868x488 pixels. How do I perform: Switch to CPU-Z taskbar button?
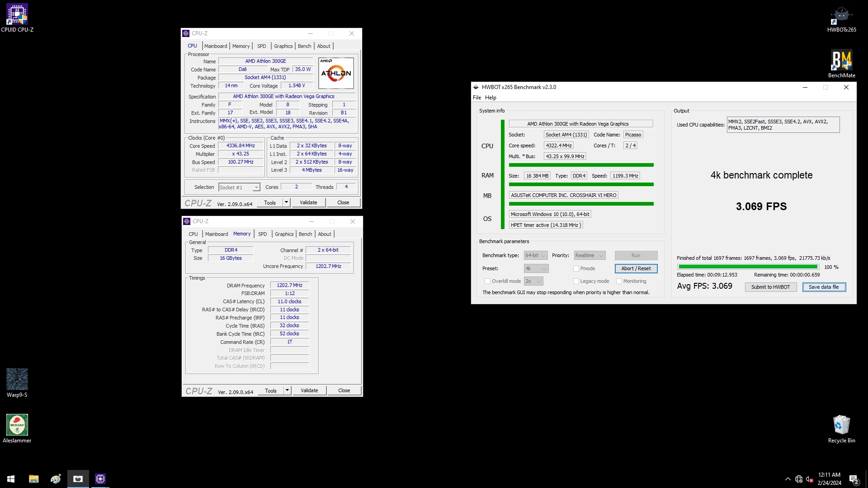(100, 479)
